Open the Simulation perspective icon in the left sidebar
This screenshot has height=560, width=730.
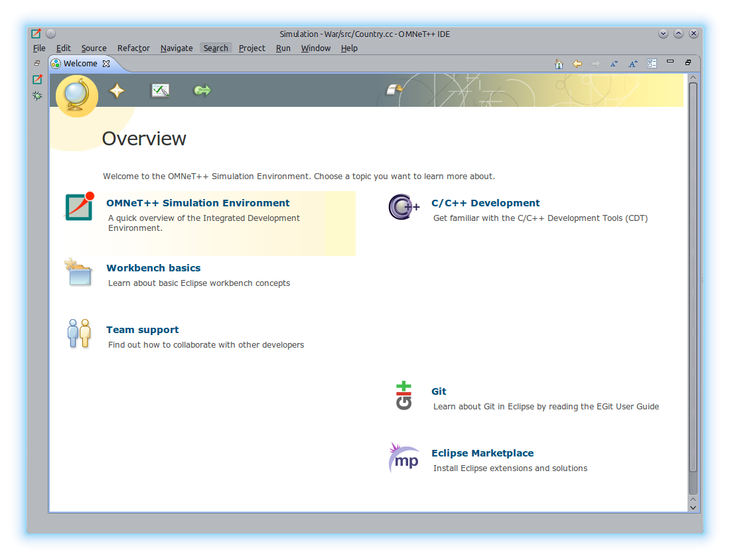tap(37, 80)
